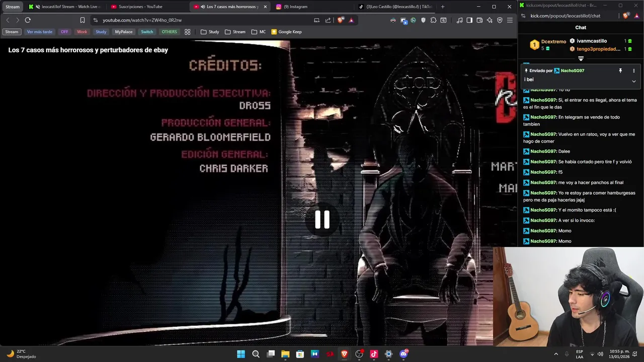Expand the Study bookmarks folder
Viewport: 644px width, 362px height.
[x=210, y=32]
